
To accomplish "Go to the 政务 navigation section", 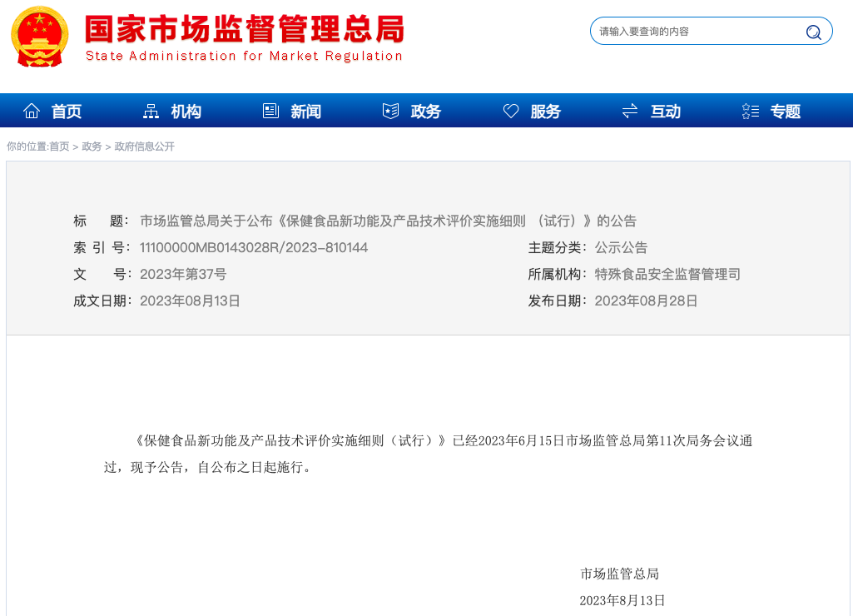I will point(425,112).
